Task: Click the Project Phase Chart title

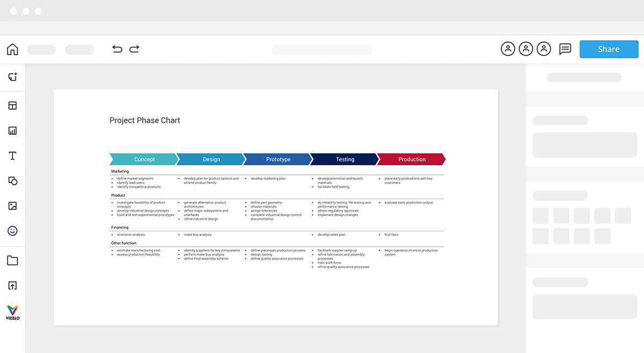Action: [145, 121]
